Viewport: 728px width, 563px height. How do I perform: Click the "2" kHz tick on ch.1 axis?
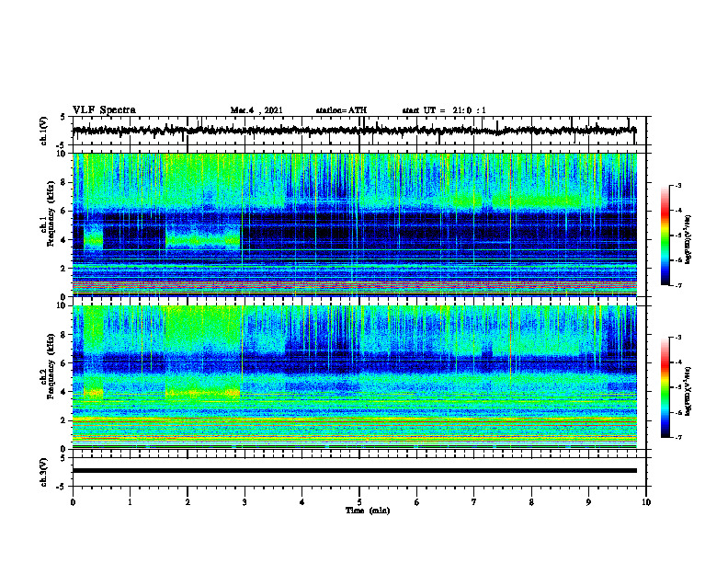(x=63, y=269)
